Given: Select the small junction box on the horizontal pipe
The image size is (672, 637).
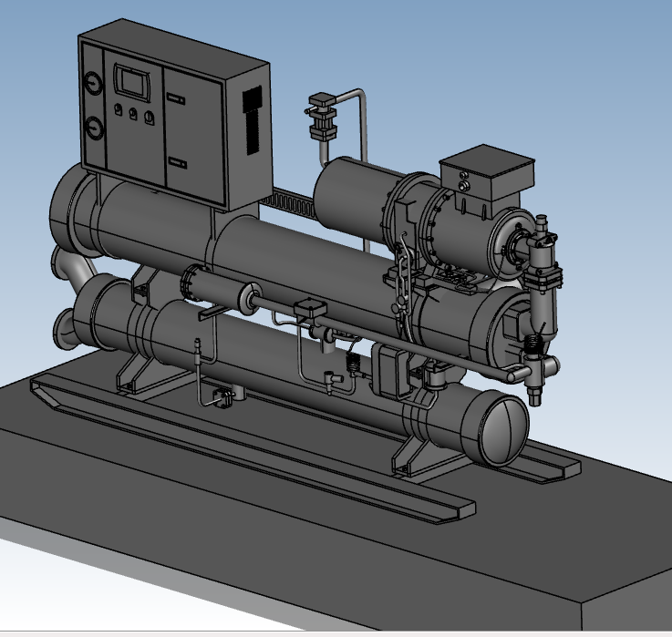Looking at the screenshot, I should [310, 308].
